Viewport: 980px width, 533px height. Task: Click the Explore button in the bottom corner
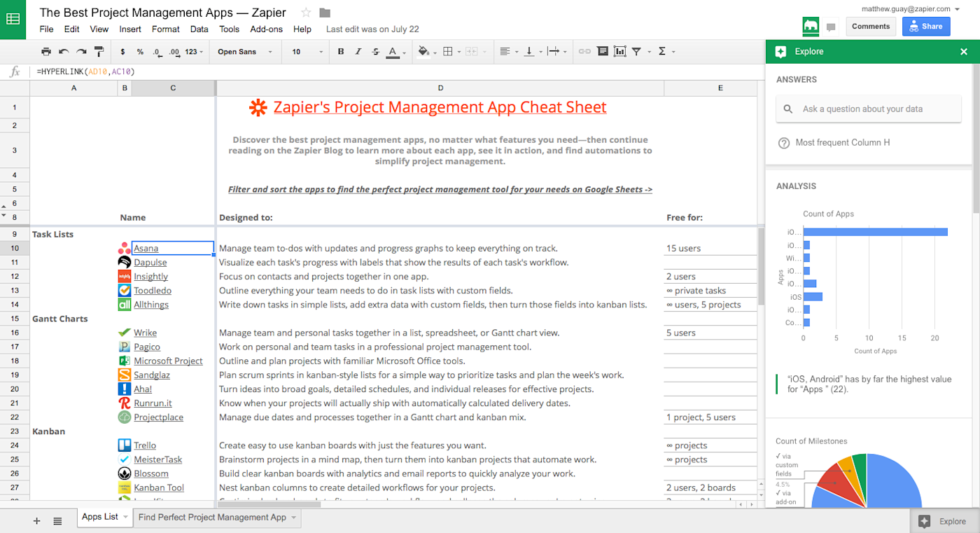(x=944, y=521)
